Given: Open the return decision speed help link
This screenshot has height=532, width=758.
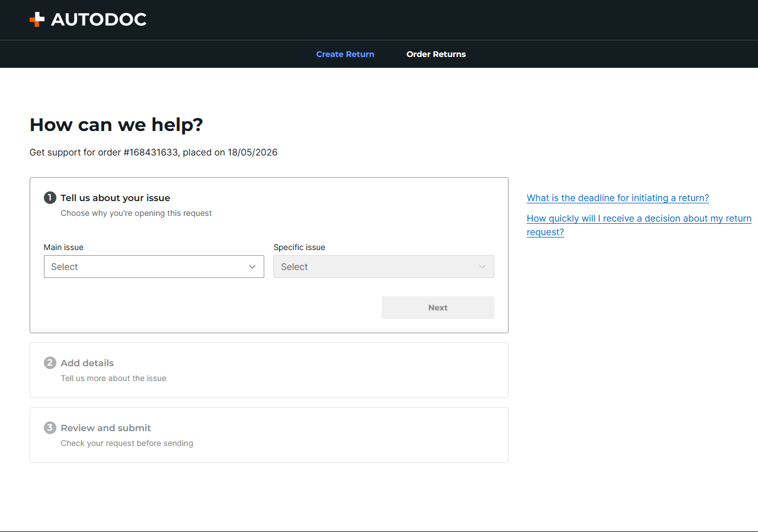Looking at the screenshot, I should [639, 225].
